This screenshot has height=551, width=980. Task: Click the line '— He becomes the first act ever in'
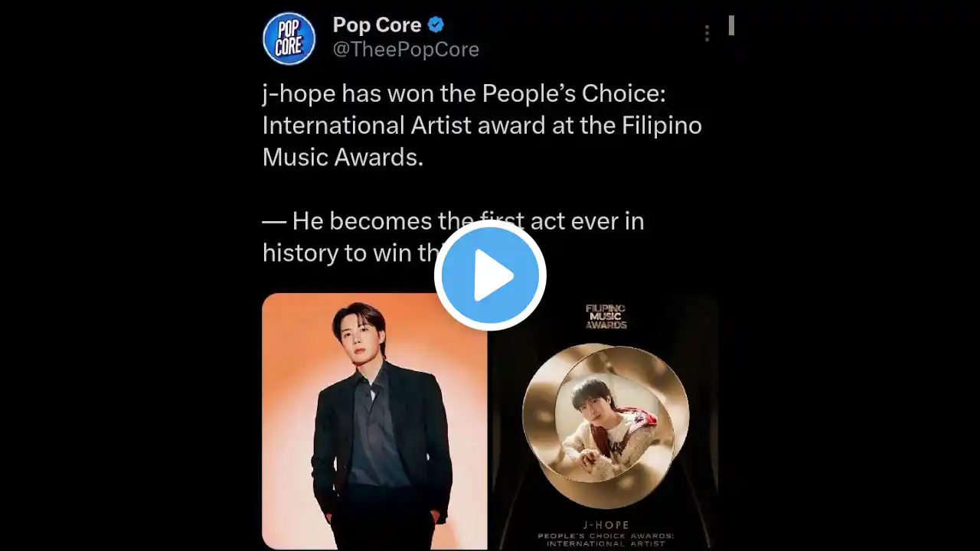tap(453, 221)
